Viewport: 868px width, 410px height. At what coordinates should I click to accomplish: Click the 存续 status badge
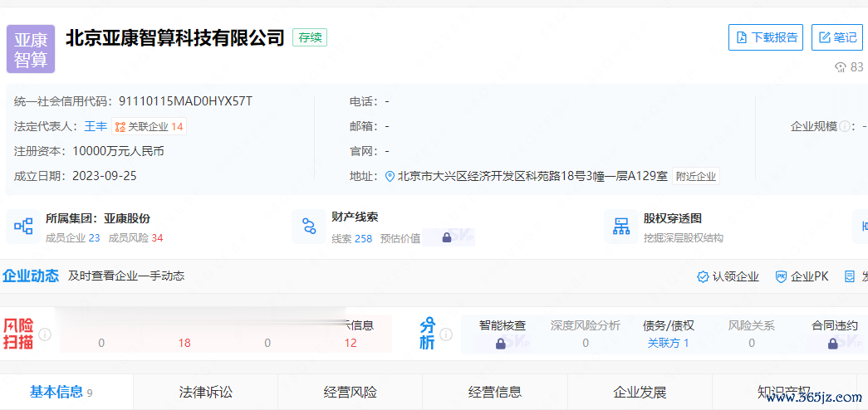(x=310, y=37)
